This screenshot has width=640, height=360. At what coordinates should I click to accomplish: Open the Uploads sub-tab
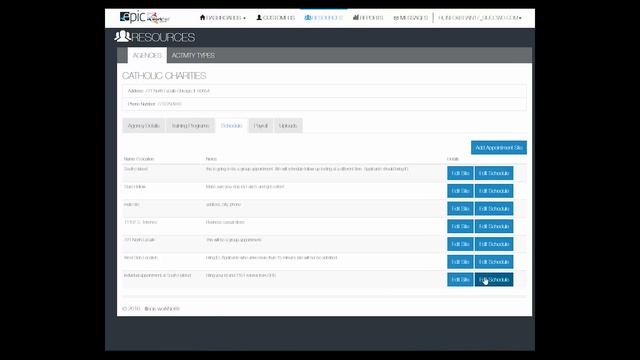pos(288,126)
